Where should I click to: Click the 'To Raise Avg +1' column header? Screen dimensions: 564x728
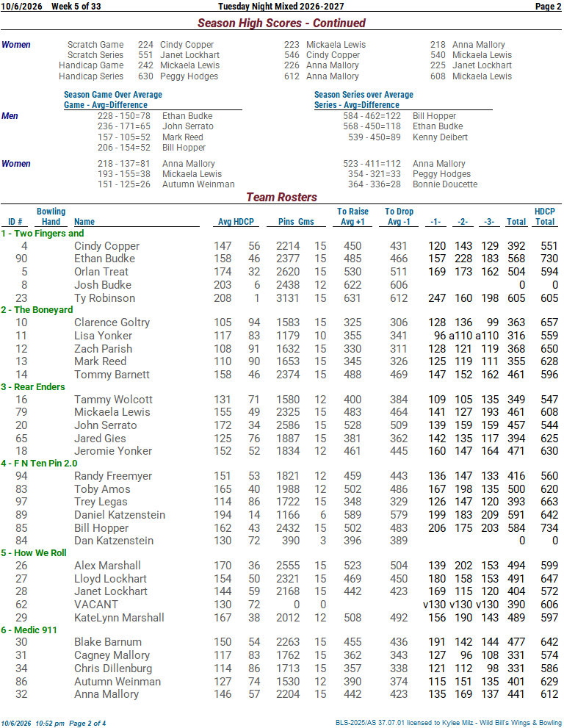tap(352, 217)
